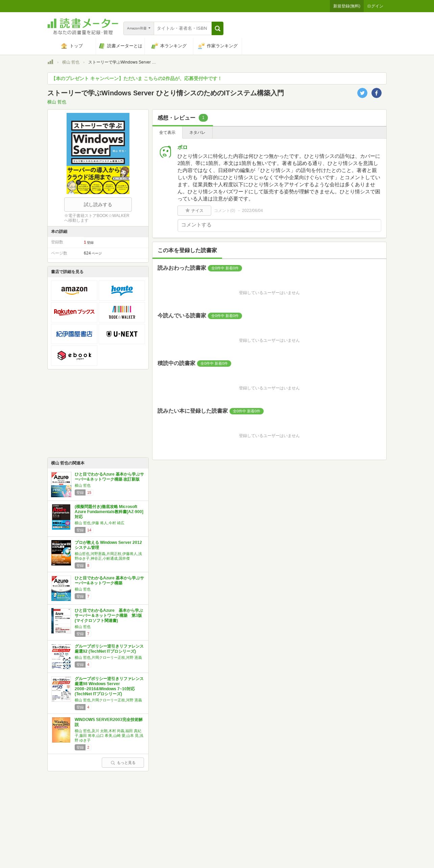Share the book on Twitter
This screenshot has height=868, width=434.
362,93
